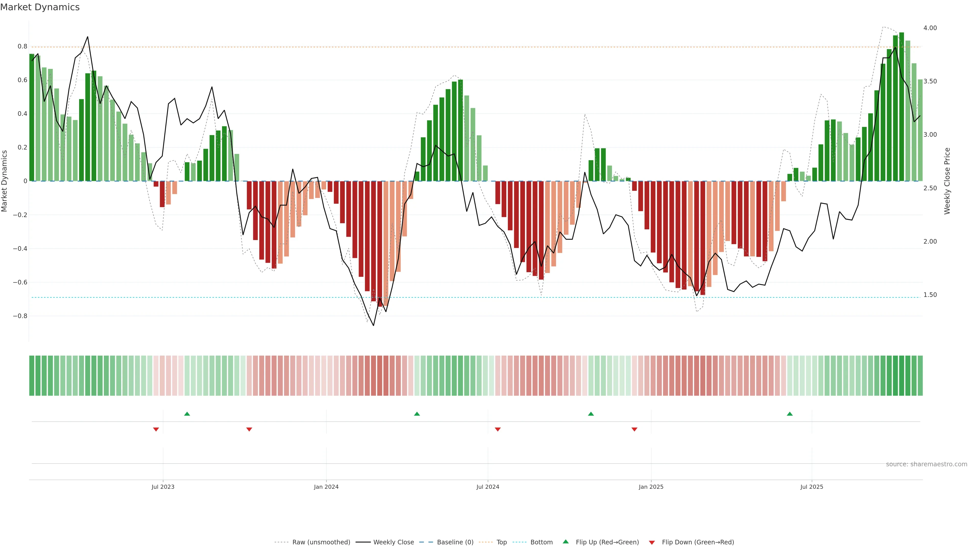The width and height of the screenshot is (980, 551).
Task: Click the first green flip-up marker after Jul 2023
Action: [x=187, y=414]
